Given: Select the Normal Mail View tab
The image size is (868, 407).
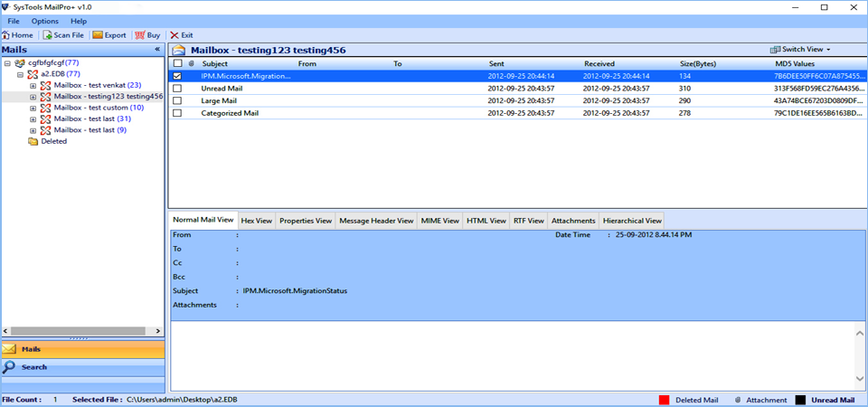Looking at the screenshot, I should 203,219.
